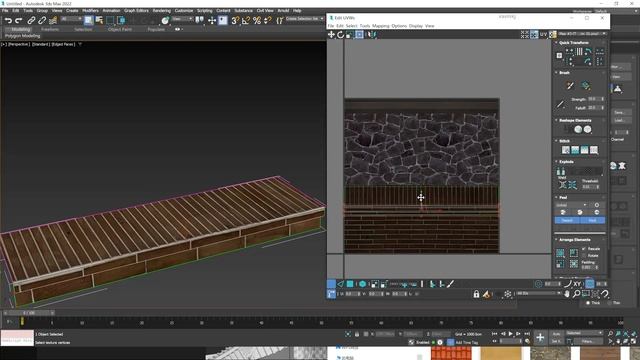Viewport: 640px width, 360px height.
Task: Click the Paint Move brush icon
Action: (570, 85)
